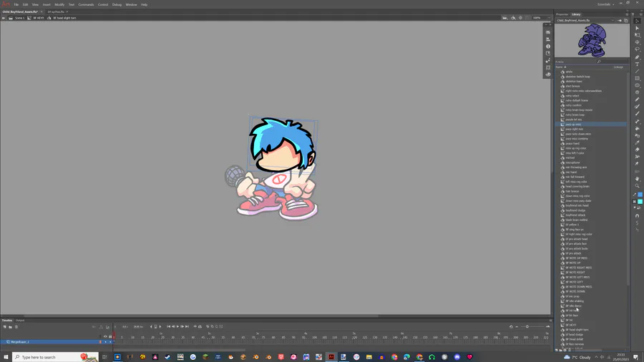The width and height of the screenshot is (644, 362).
Task: Switch to the Timeline tab
Action: point(7,321)
